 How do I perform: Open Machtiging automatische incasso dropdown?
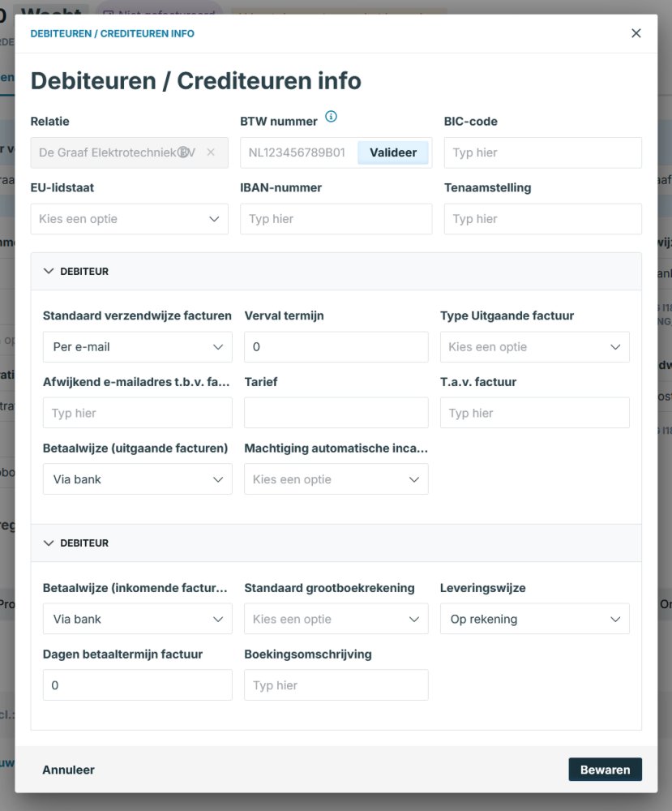[336, 479]
